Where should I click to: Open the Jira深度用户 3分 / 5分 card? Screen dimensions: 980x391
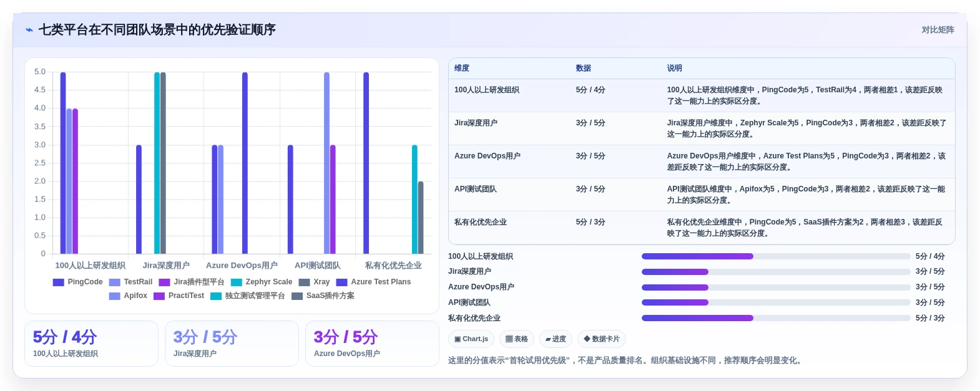(x=232, y=344)
